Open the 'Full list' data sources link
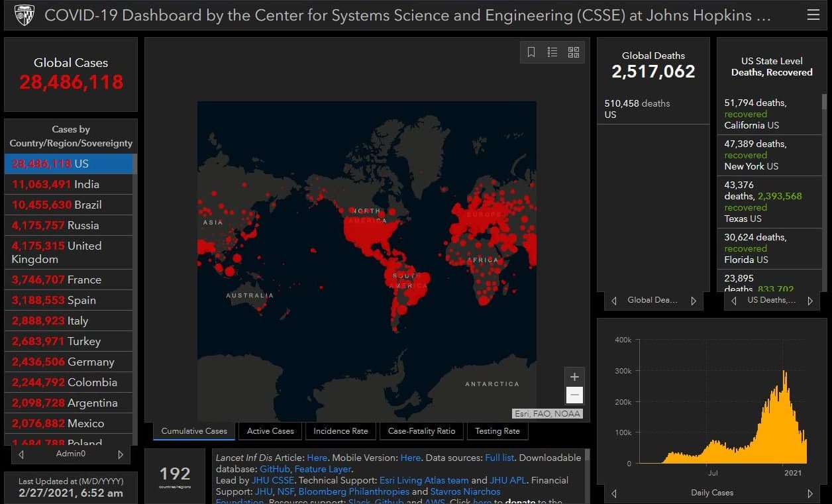This screenshot has width=832, height=504. (501, 458)
